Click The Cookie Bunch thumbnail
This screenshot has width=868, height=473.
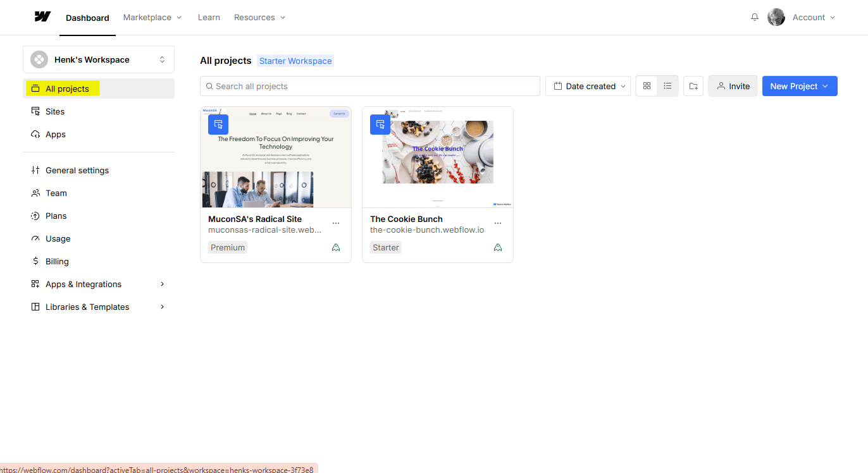click(x=438, y=157)
